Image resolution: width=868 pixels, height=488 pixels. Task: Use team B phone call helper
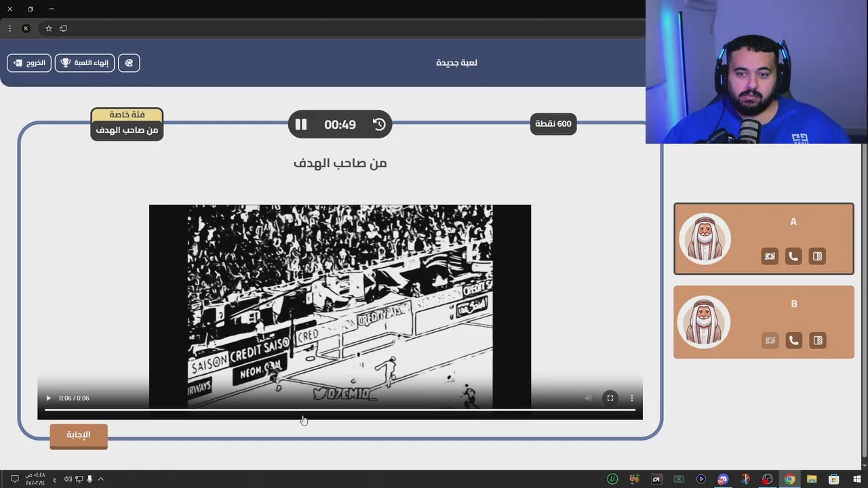tap(793, 340)
